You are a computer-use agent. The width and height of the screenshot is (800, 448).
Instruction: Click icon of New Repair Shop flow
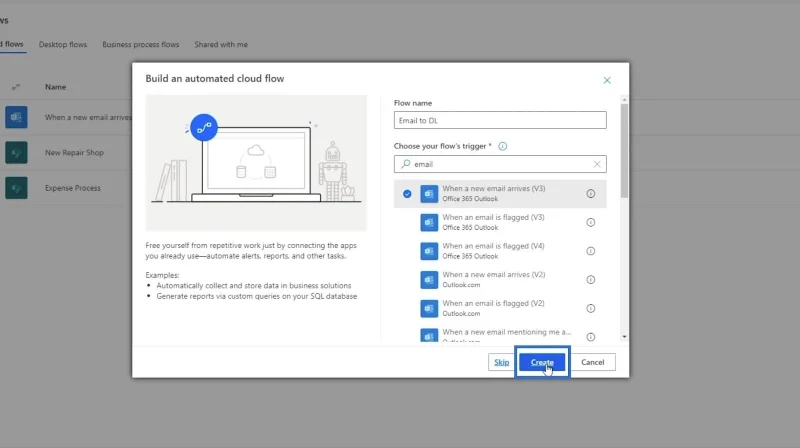pos(16,153)
